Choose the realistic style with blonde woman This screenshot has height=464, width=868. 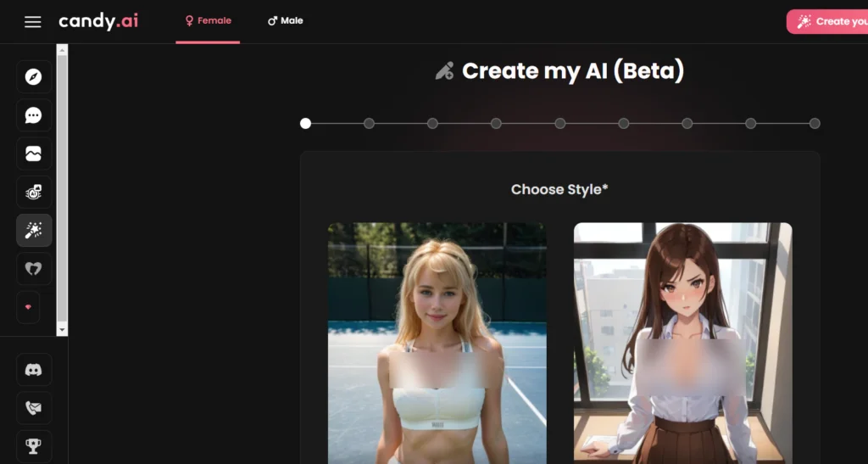click(x=437, y=344)
